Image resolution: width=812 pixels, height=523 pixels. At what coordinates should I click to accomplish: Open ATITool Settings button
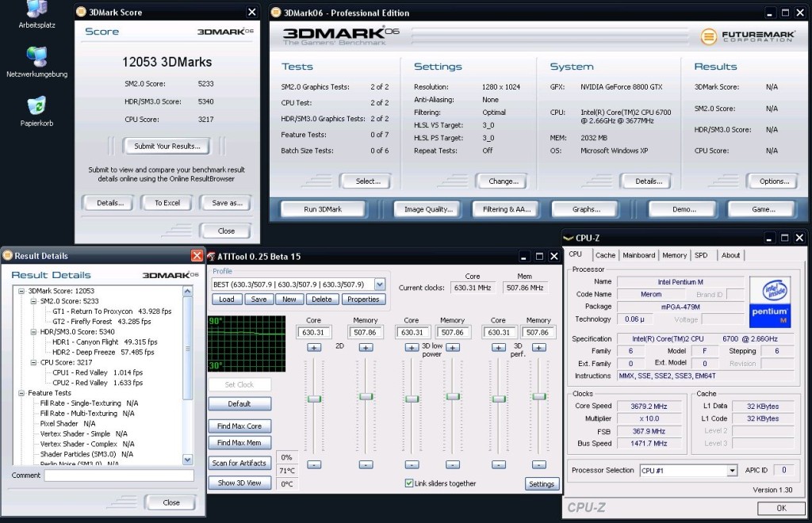pyautogui.click(x=542, y=483)
